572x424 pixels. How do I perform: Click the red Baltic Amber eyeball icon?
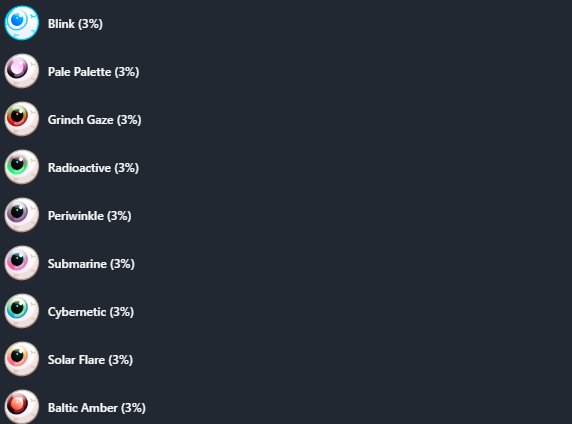(x=22, y=406)
